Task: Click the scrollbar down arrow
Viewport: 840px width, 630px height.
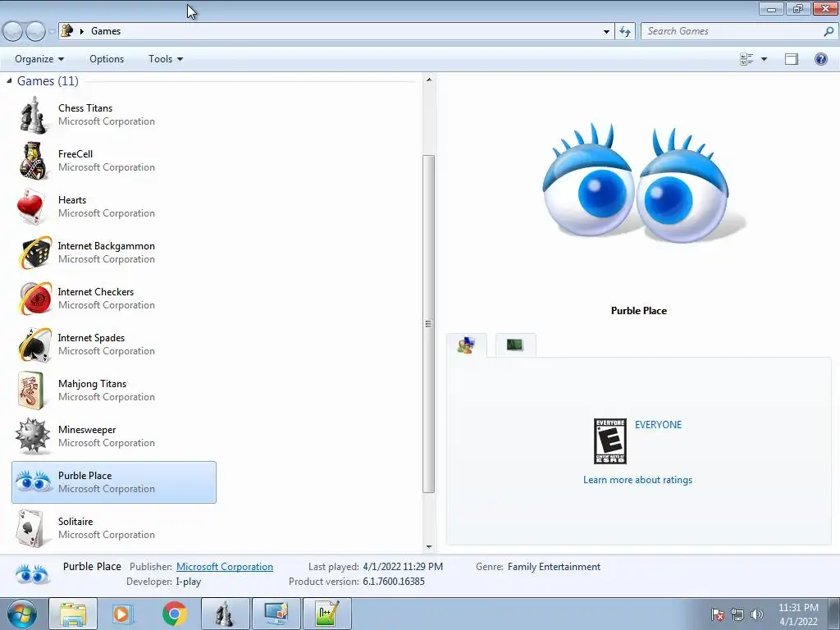Action: (428, 547)
